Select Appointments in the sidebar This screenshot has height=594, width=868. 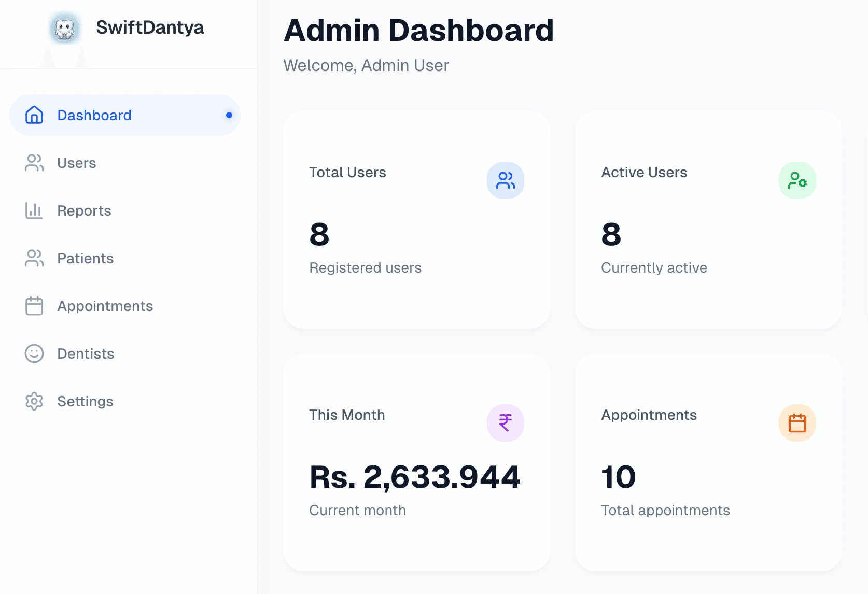[104, 306]
